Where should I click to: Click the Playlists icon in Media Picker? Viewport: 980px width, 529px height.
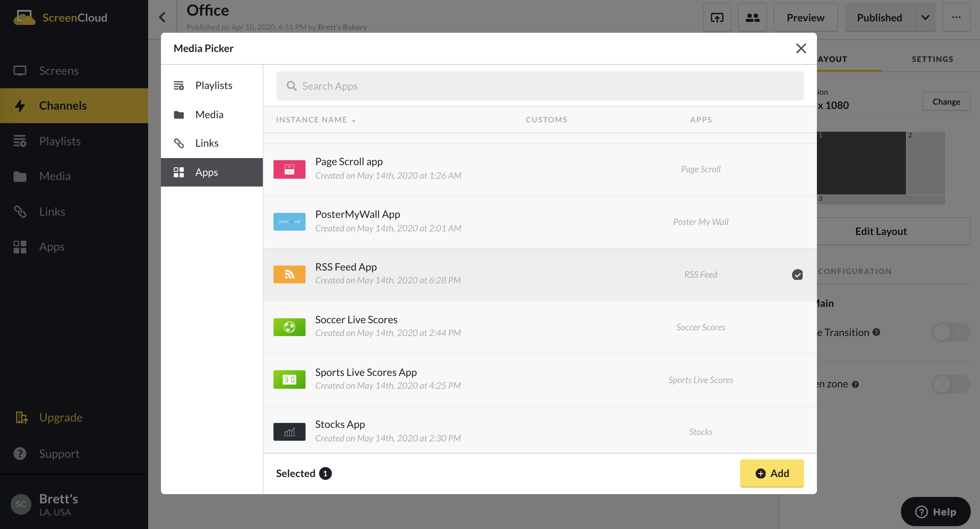(179, 85)
